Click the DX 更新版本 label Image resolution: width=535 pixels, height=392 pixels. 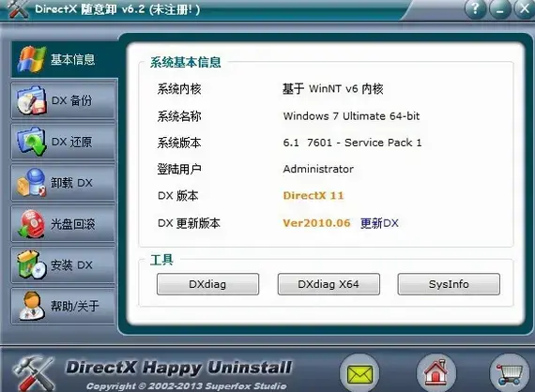189,223
